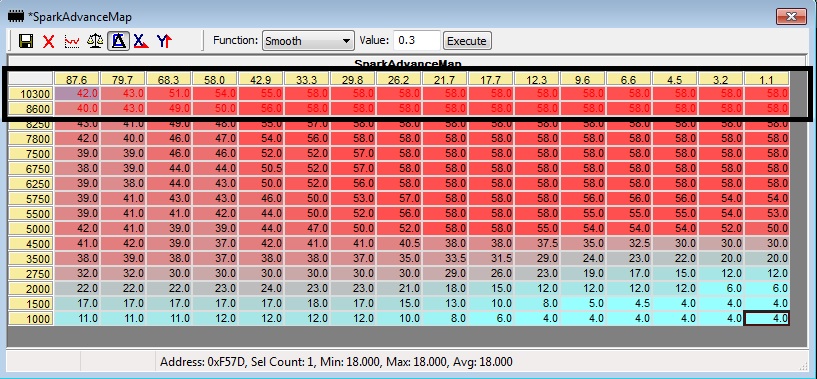
Task: Select the 87.6 column header
Action: (77, 79)
